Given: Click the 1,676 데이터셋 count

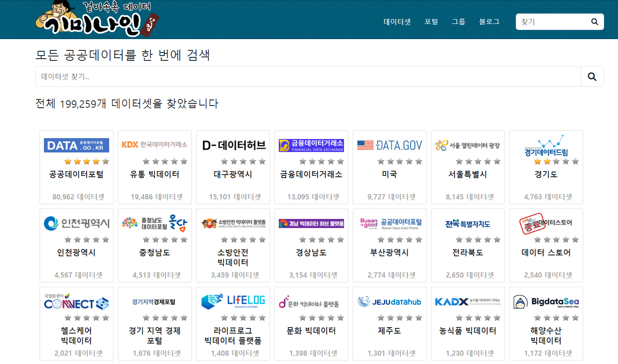Looking at the screenshot, I should tap(157, 353).
